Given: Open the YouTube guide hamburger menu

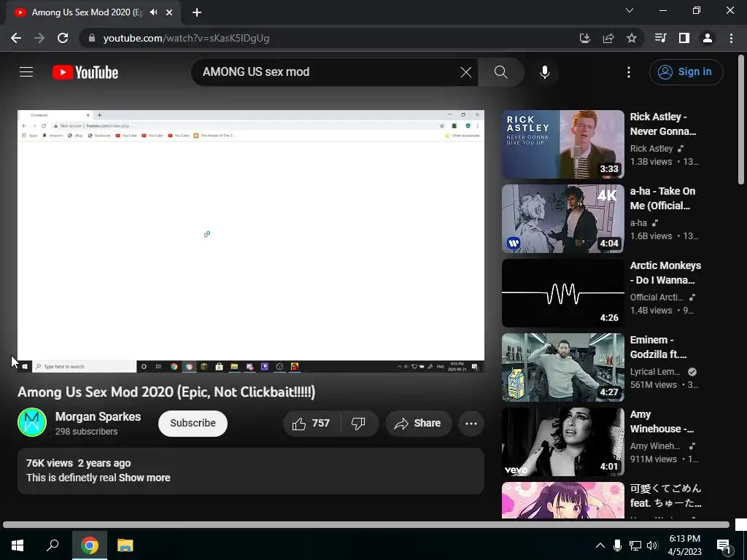Looking at the screenshot, I should (26, 72).
